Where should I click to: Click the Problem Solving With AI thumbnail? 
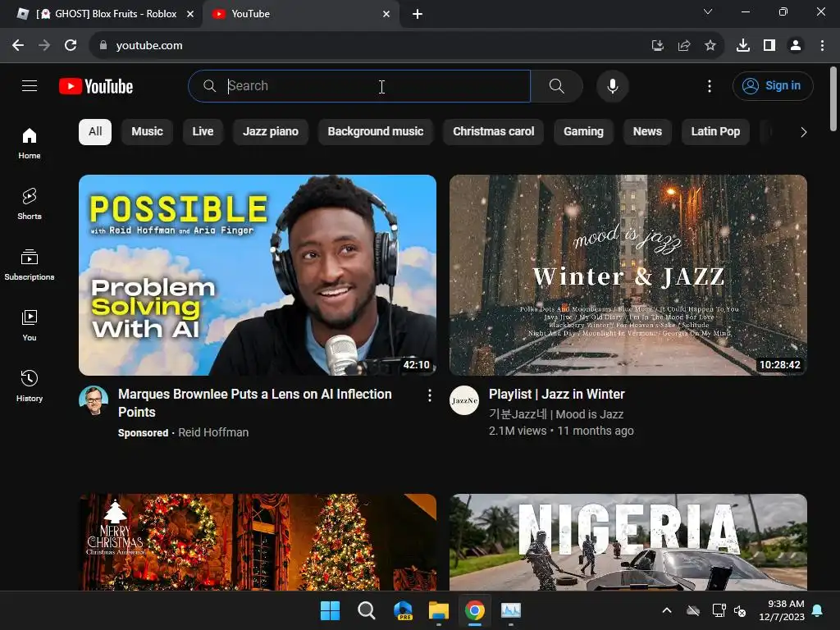point(258,275)
